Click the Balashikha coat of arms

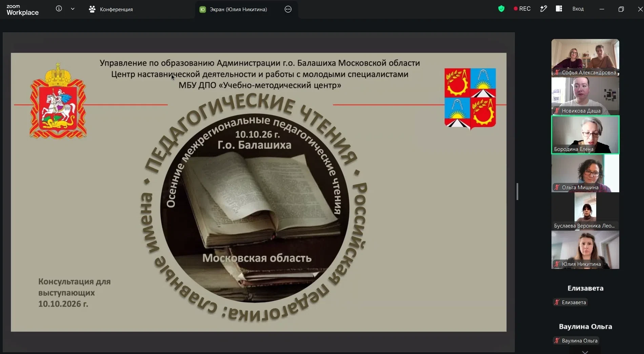pos(470,99)
